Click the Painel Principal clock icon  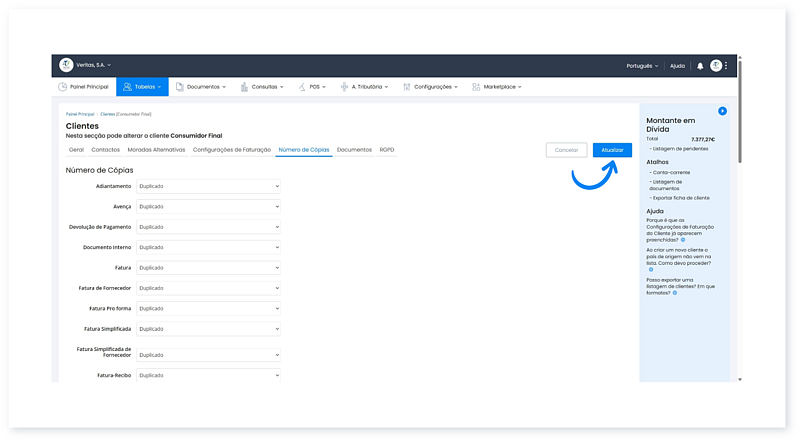point(62,87)
